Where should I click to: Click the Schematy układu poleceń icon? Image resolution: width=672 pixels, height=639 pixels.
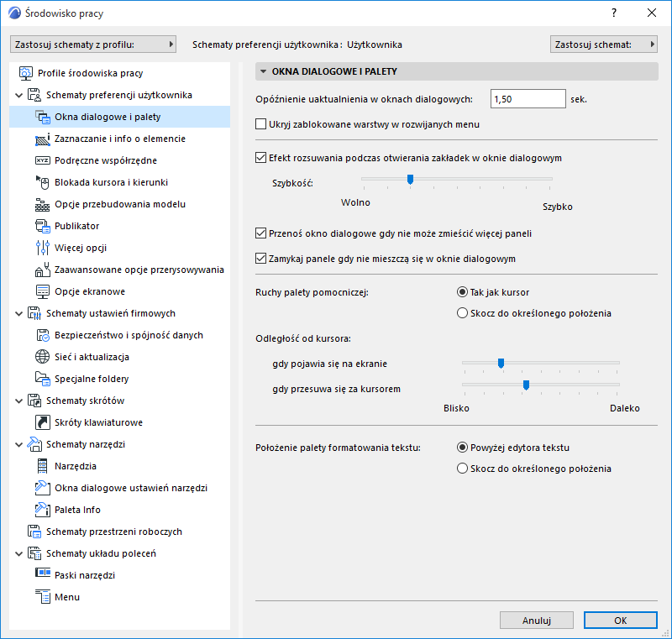(x=34, y=553)
